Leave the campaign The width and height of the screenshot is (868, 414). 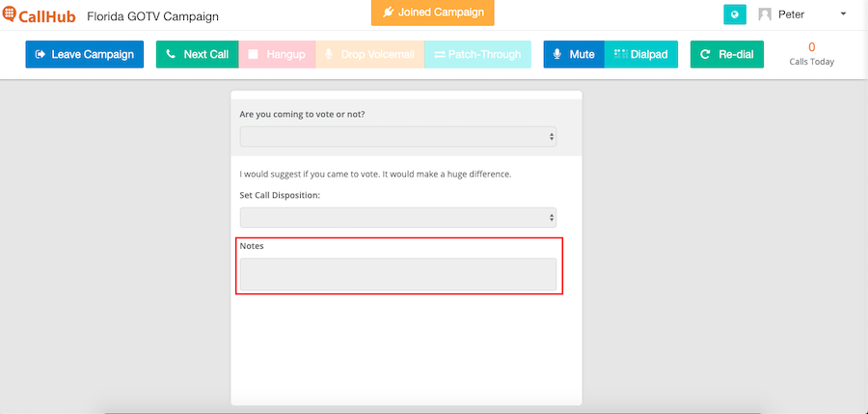[84, 54]
